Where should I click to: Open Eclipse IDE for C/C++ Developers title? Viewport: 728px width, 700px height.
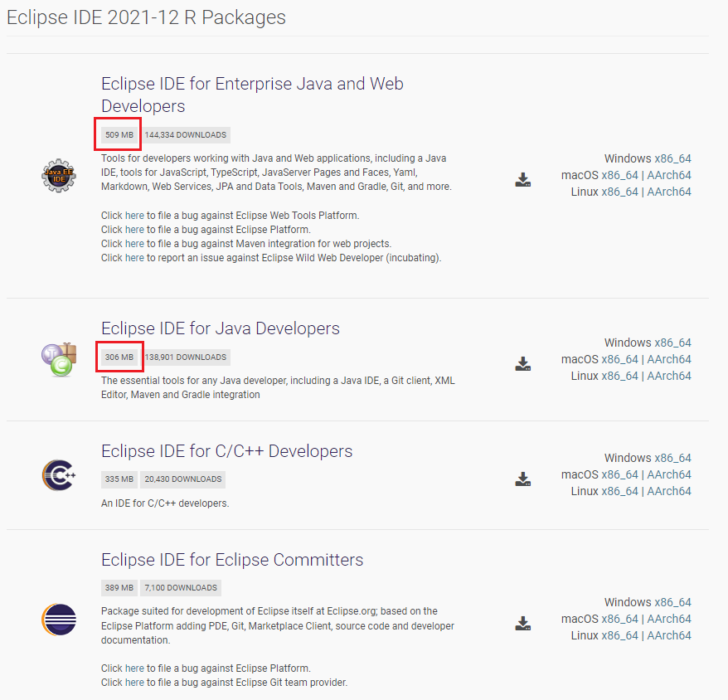(x=227, y=451)
